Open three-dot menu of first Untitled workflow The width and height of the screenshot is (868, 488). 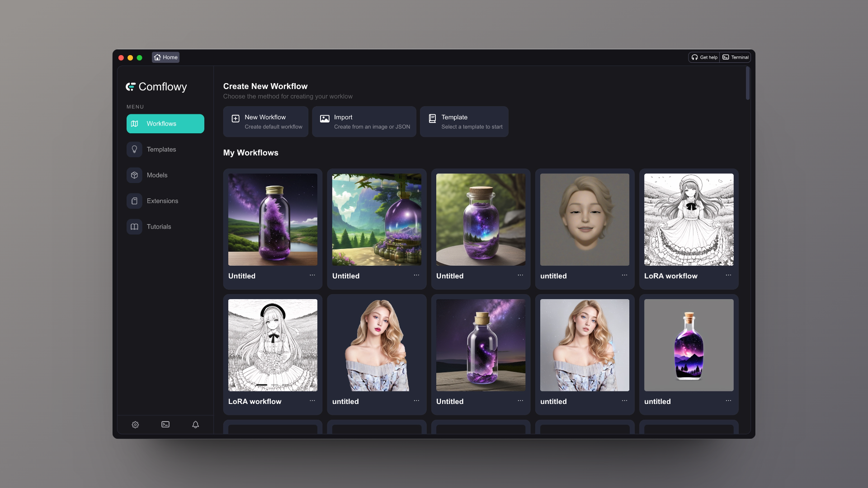[312, 275]
